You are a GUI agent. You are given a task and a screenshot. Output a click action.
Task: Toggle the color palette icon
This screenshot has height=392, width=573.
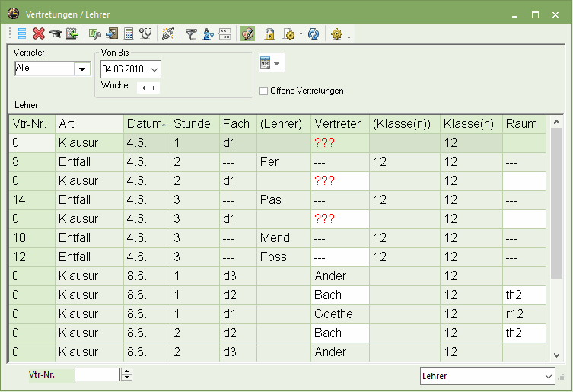click(247, 33)
